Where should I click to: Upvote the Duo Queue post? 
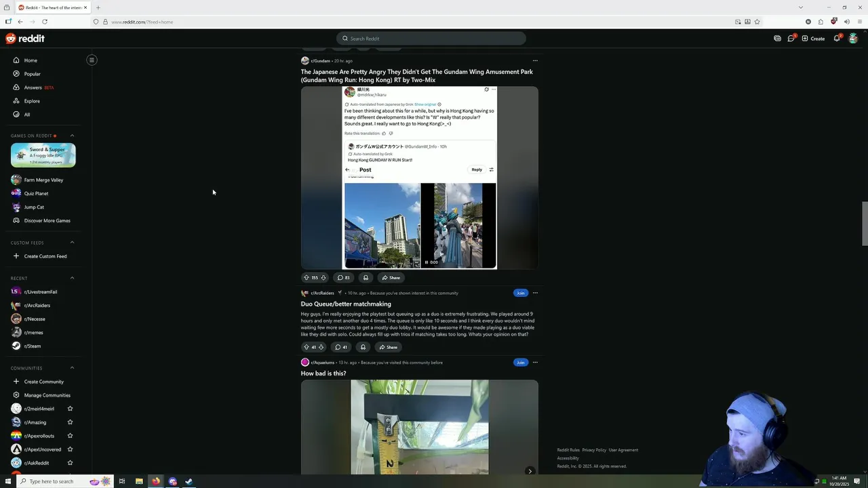(x=306, y=347)
